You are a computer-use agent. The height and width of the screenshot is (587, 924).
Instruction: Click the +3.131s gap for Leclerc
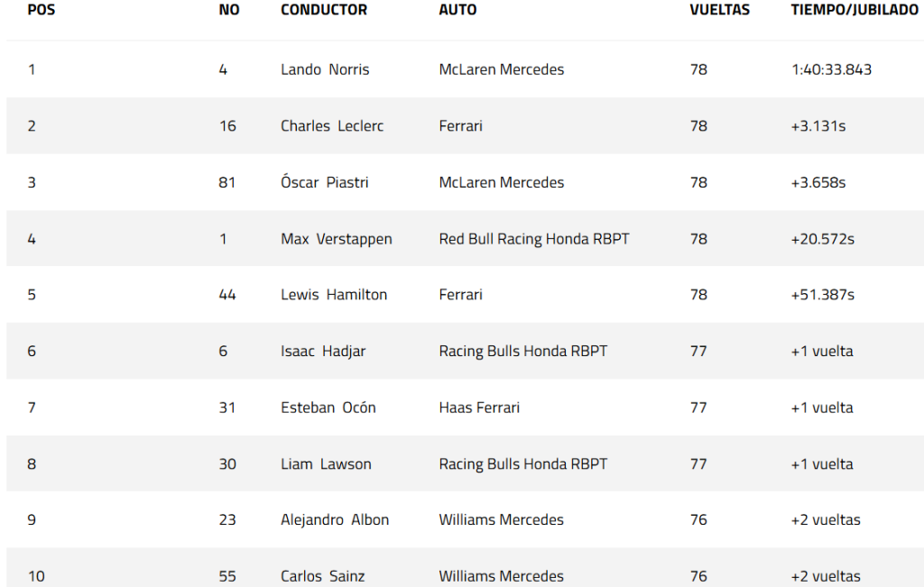pyautogui.click(x=818, y=126)
